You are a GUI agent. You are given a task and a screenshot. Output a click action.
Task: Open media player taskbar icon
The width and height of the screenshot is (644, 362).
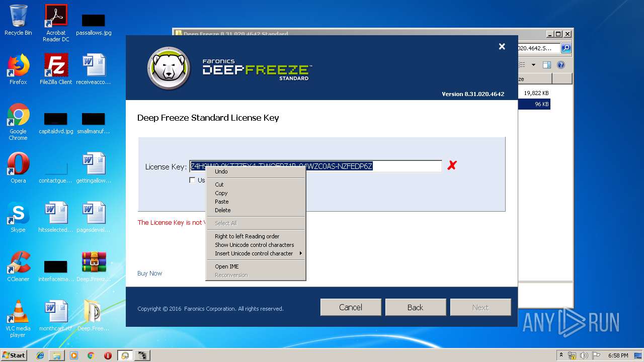pos(74,355)
